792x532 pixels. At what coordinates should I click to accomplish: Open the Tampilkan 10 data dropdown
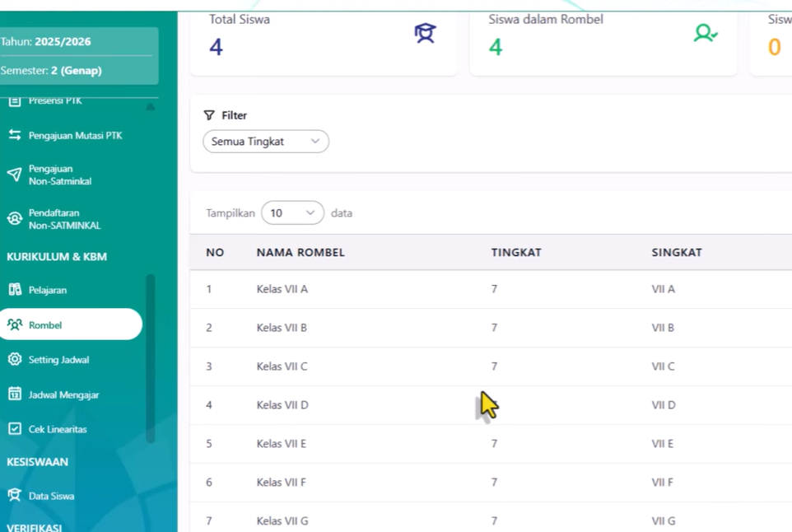pyautogui.click(x=292, y=212)
